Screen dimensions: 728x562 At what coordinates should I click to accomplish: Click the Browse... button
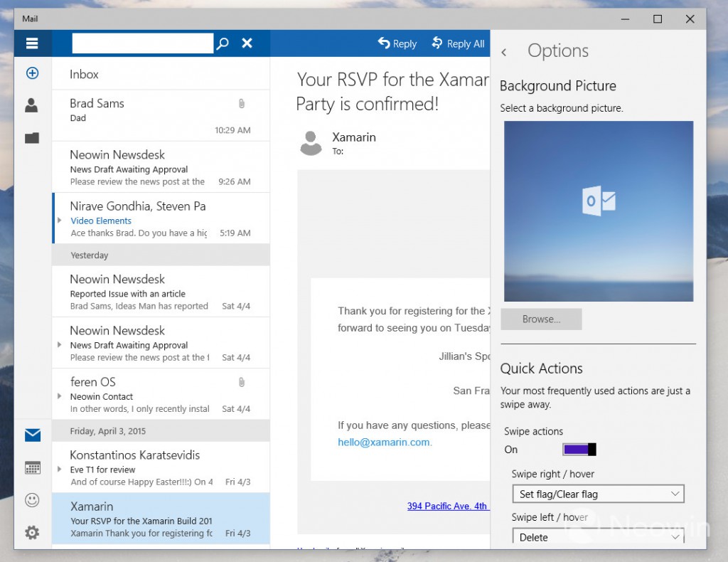coord(541,319)
